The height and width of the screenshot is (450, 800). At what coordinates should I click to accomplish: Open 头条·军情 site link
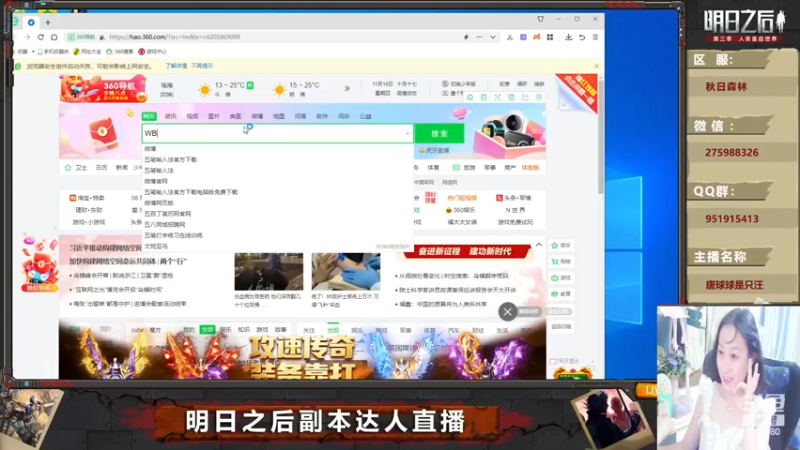(514, 198)
